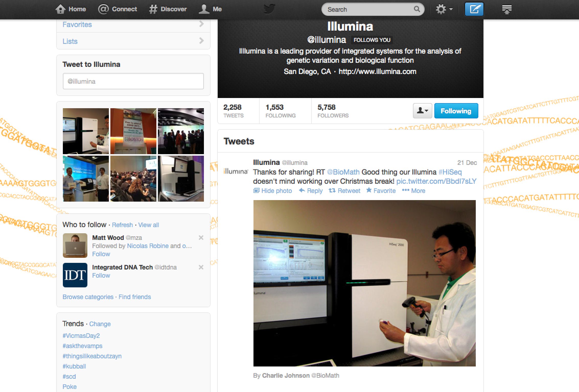Open #thingsilikeaboutzayn trend
The image size is (579, 392).
(92, 356)
